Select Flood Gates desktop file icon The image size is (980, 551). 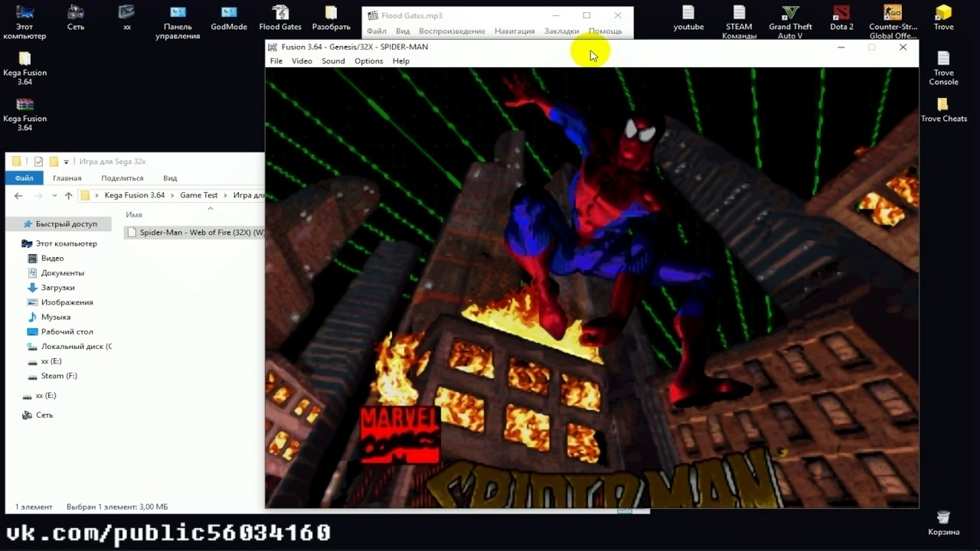[x=280, y=18]
